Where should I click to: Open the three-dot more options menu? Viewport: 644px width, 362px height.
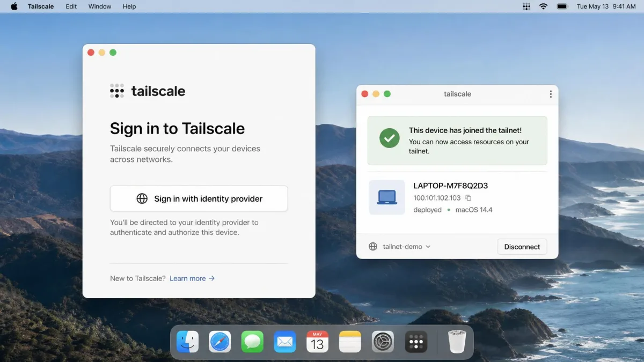[551, 94]
